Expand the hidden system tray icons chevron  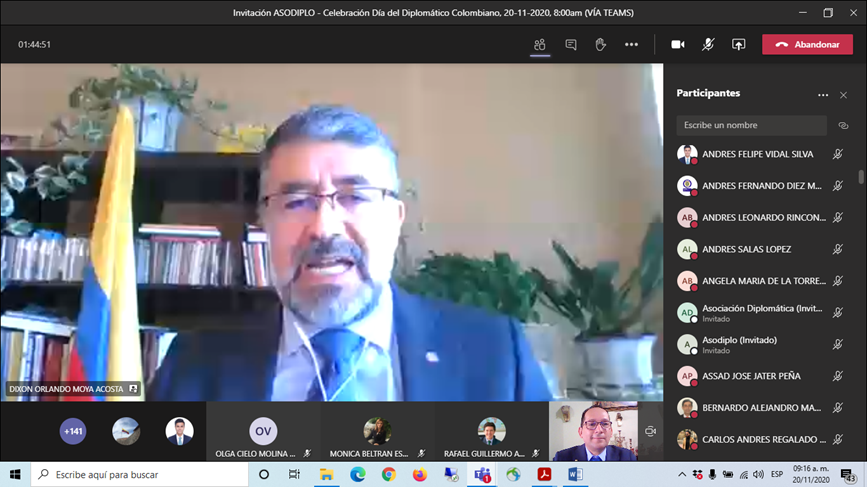(x=682, y=475)
